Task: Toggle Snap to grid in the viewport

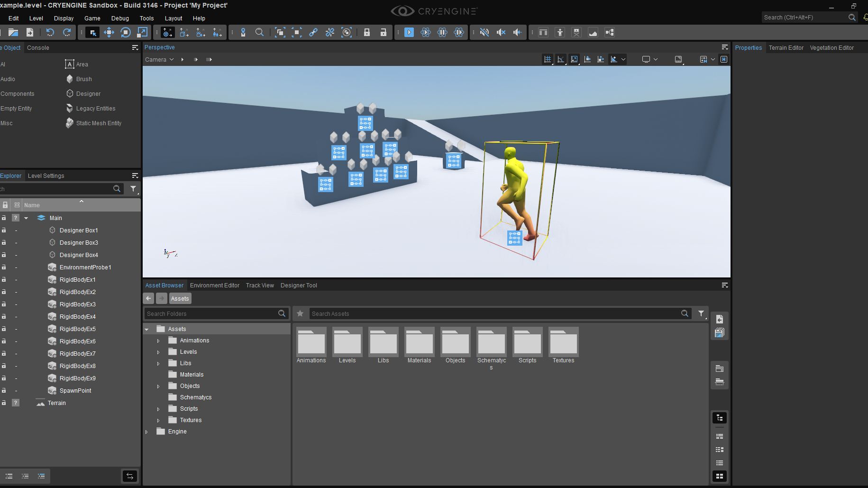Action: point(548,59)
